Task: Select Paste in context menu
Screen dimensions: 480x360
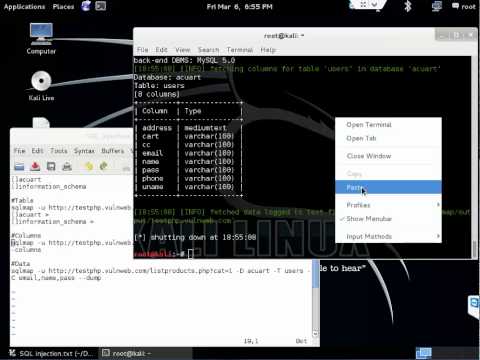Action: point(388,187)
